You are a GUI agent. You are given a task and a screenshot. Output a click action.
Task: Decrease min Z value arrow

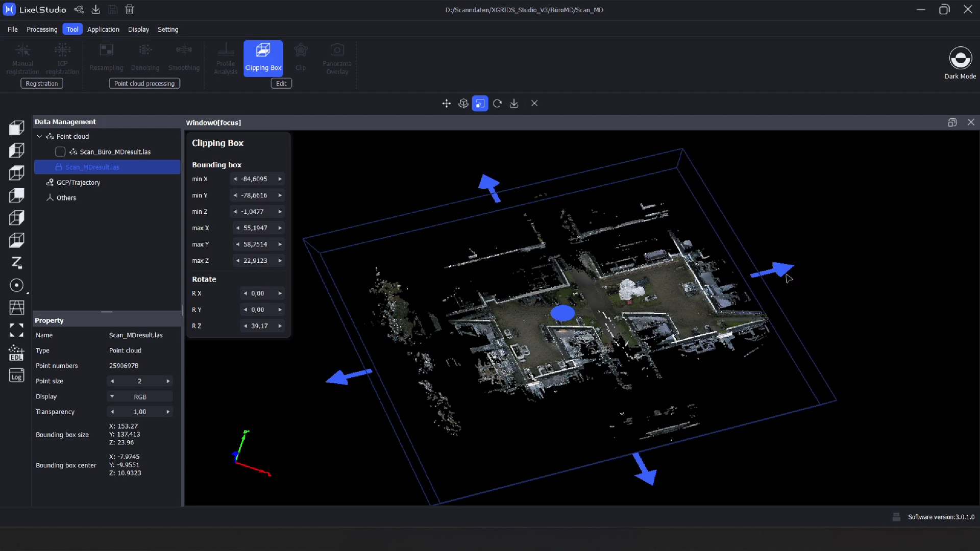[235, 212]
